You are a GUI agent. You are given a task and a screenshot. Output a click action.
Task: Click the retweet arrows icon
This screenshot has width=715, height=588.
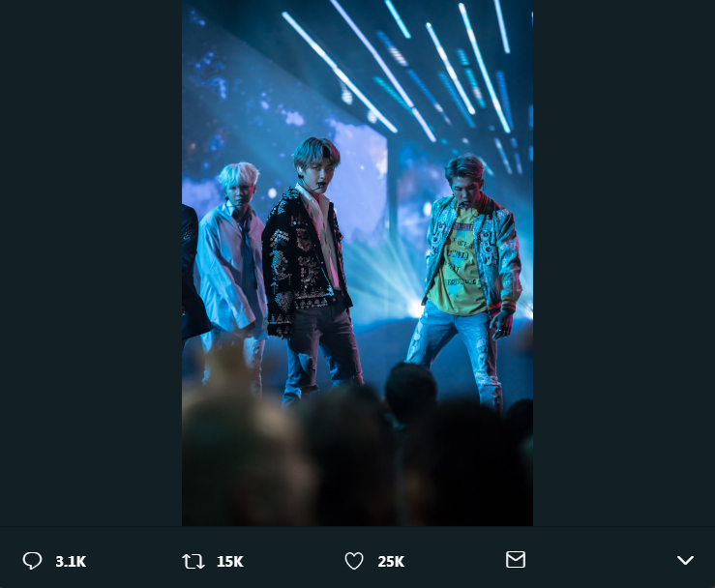click(194, 561)
